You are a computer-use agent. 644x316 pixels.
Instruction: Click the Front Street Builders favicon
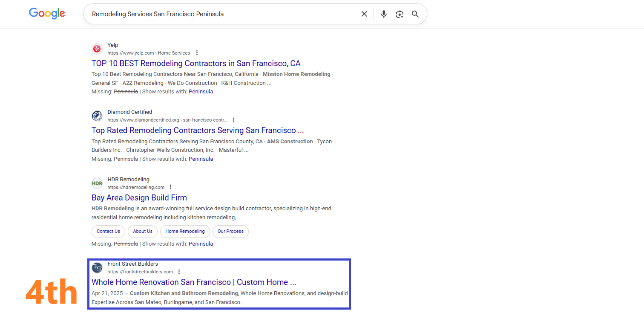[97, 268]
